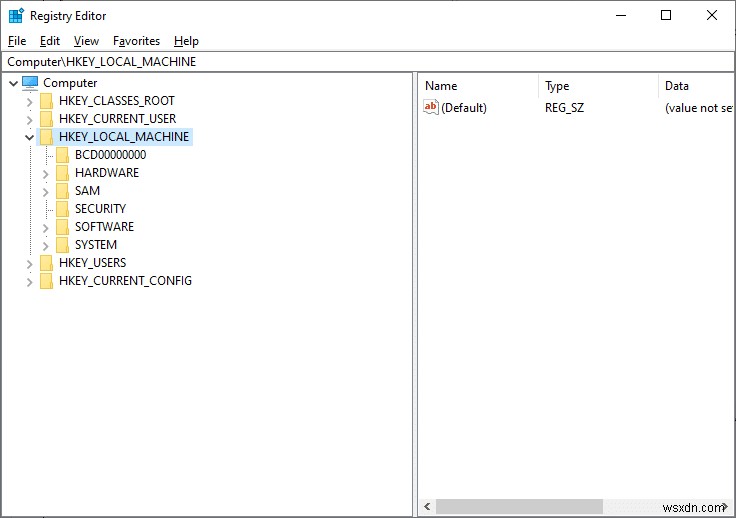Collapse the HKEY_LOCAL_MACHINE hive
This screenshot has height=518, width=736.
coord(30,137)
